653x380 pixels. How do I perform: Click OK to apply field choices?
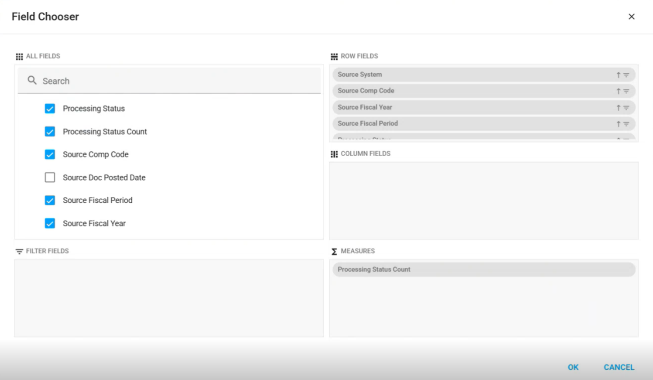point(573,367)
